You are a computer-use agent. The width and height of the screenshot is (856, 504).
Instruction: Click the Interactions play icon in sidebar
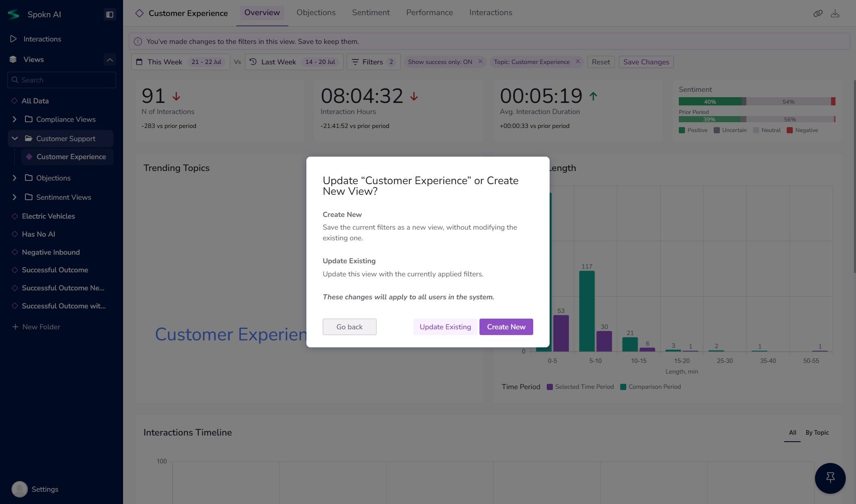pyautogui.click(x=14, y=39)
